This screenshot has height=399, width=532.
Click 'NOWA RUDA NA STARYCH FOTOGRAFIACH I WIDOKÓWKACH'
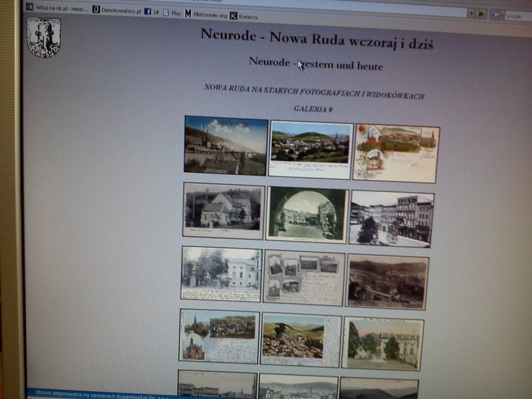[x=314, y=92]
